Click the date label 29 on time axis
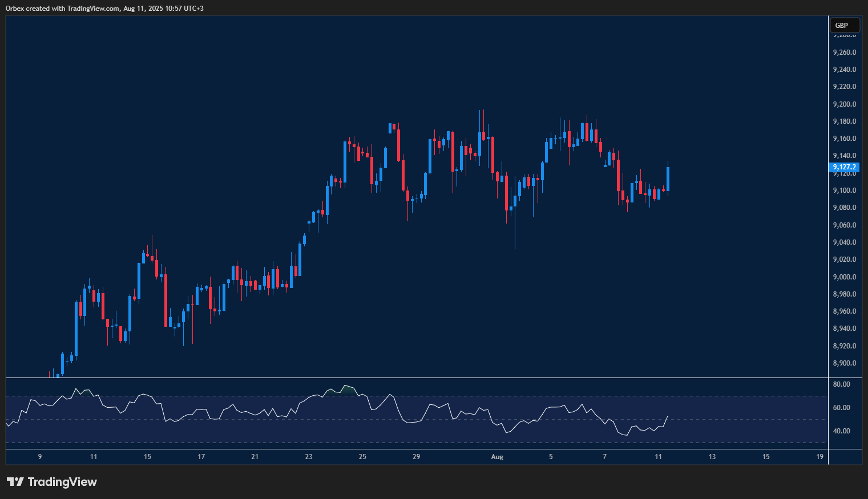 click(x=417, y=457)
